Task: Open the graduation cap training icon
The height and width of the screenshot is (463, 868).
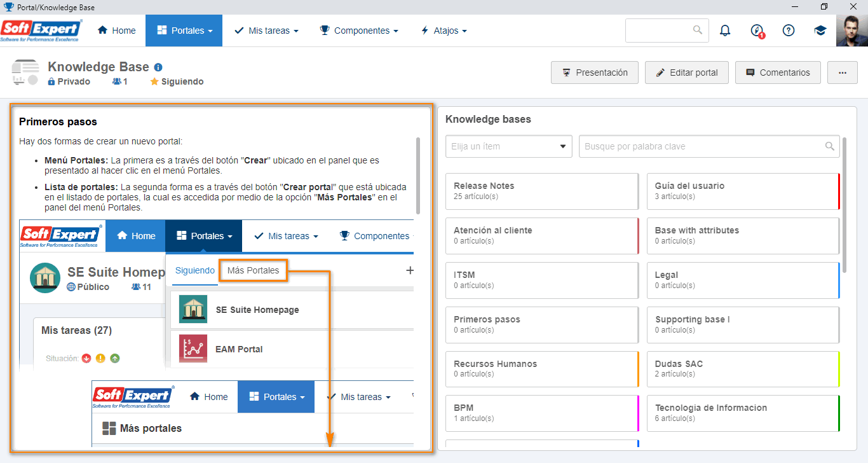Action: pyautogui.click(x=820, y=31)
